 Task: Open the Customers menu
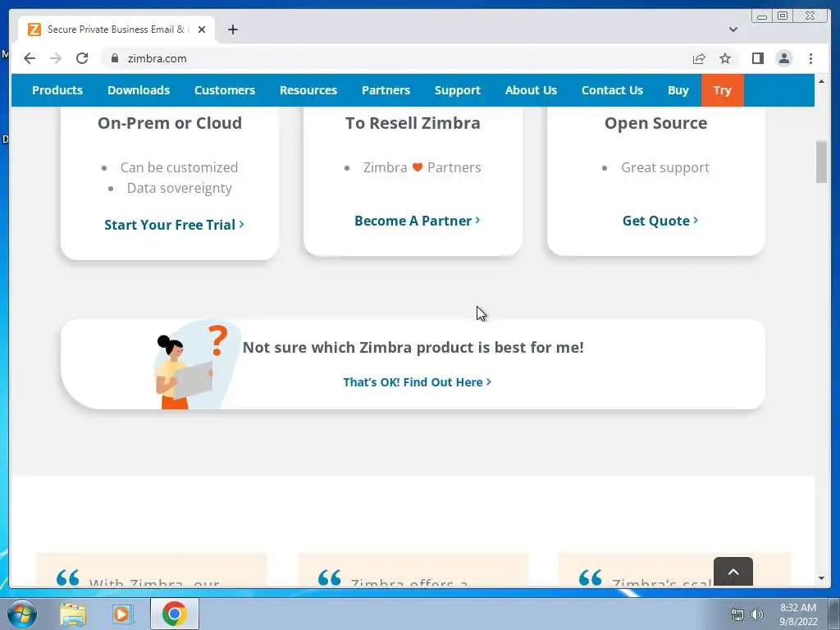tap(225, 90)
